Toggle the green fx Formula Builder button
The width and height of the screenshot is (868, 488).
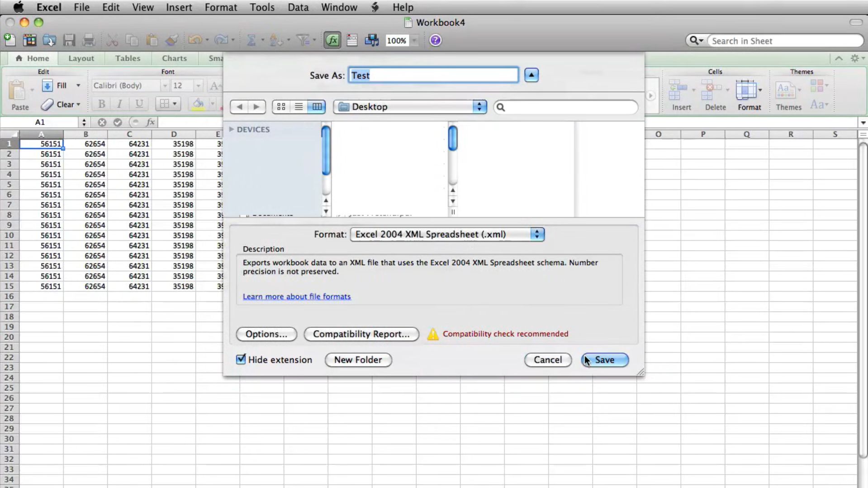[x=332, y=40]
